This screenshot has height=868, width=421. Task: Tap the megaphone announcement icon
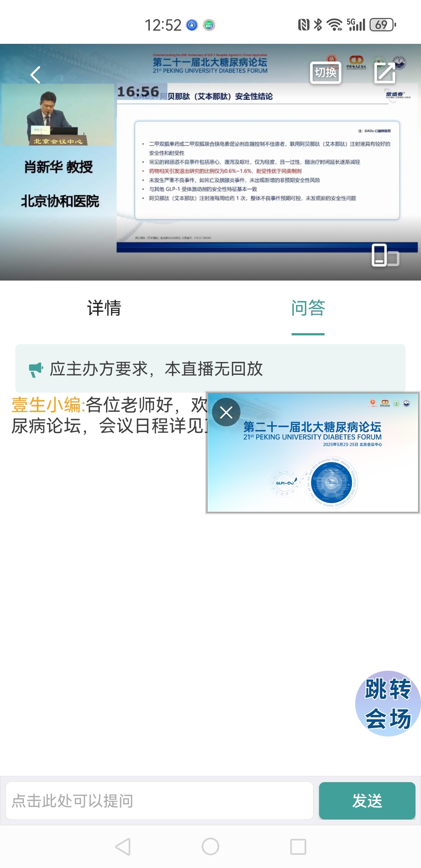tap(36, 369)
